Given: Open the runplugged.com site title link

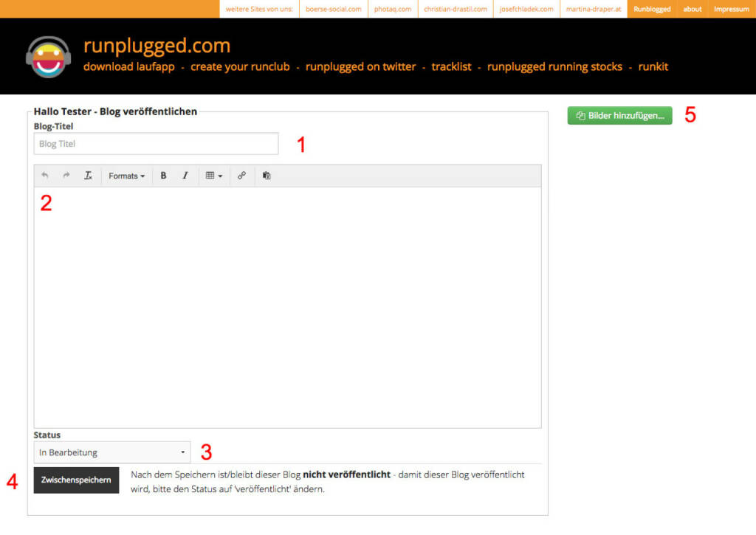Looking at the screenshot, I should tap(157, 45).
